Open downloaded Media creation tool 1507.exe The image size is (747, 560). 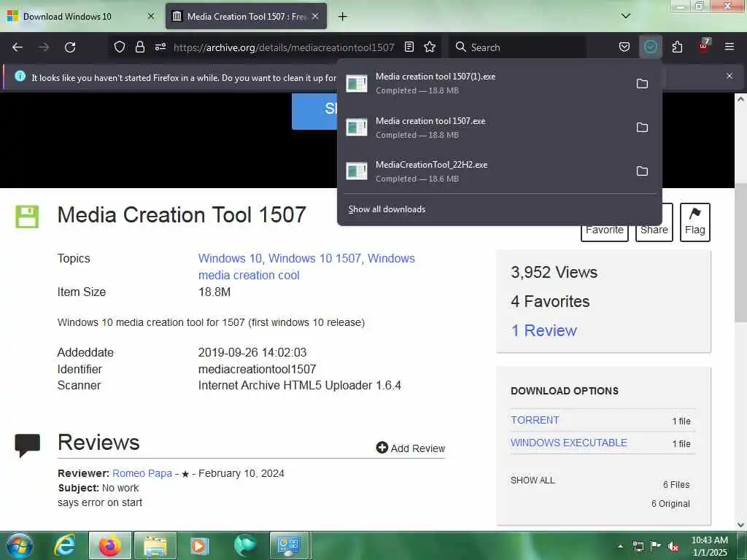coord(484,127)
